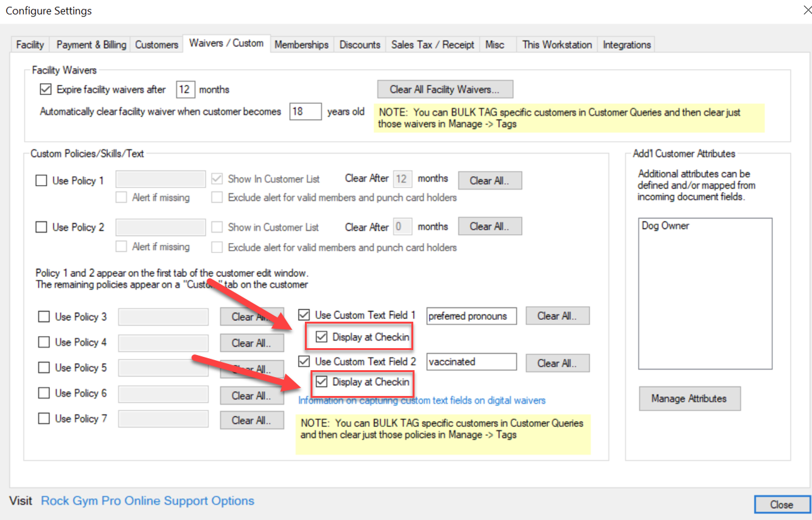
Task: Click the Policy 3 name field
Action: [163, 317]
